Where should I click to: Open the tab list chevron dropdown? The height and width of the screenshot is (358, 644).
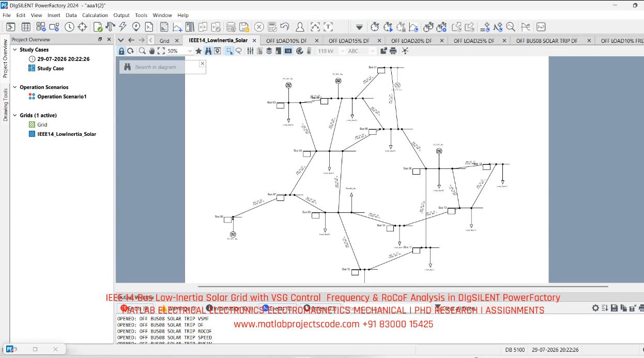(x=121, y=40)
